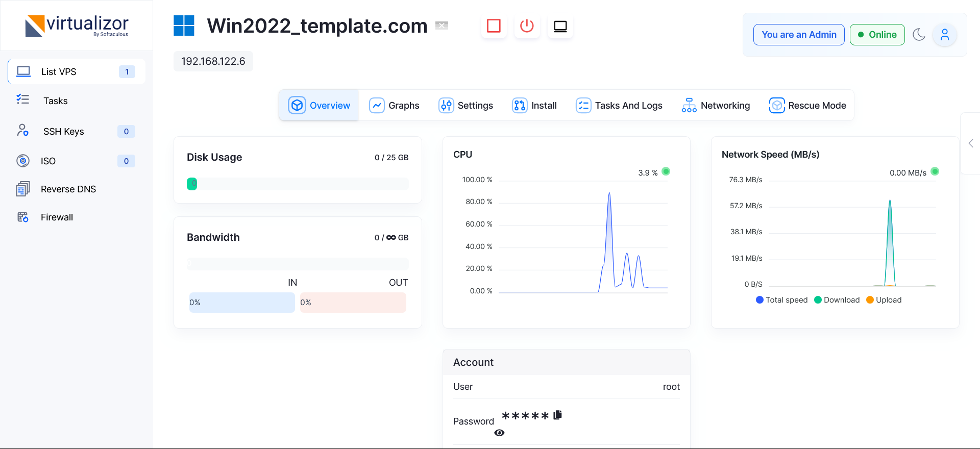Open the Networking tab
The width and height of the screenshot is (980, 449).
(x=716, y=106)
